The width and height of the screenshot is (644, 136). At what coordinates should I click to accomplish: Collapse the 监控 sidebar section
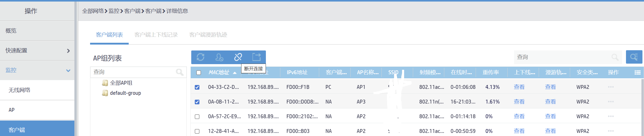tap(68, 70)
